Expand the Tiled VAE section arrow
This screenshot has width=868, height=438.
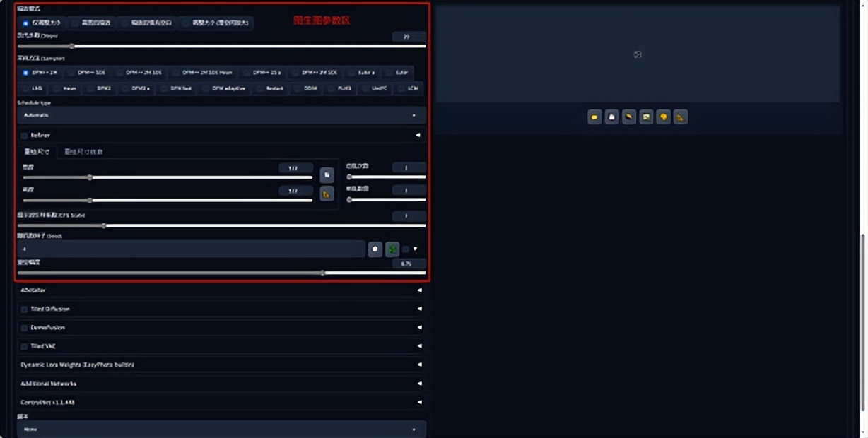(x=419, y=346)
